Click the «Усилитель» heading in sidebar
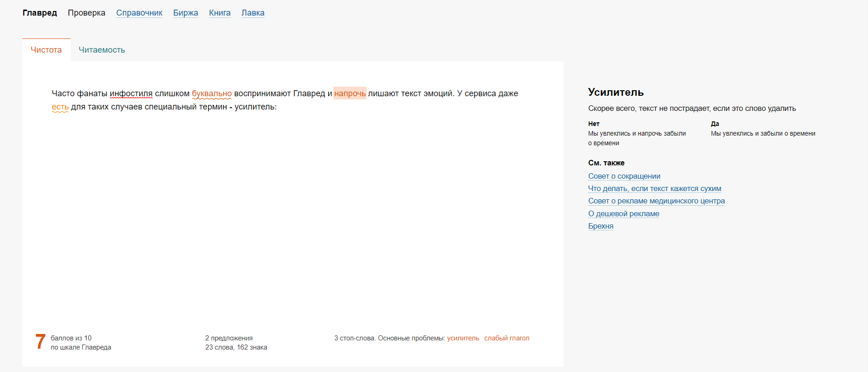 [615, 92]
